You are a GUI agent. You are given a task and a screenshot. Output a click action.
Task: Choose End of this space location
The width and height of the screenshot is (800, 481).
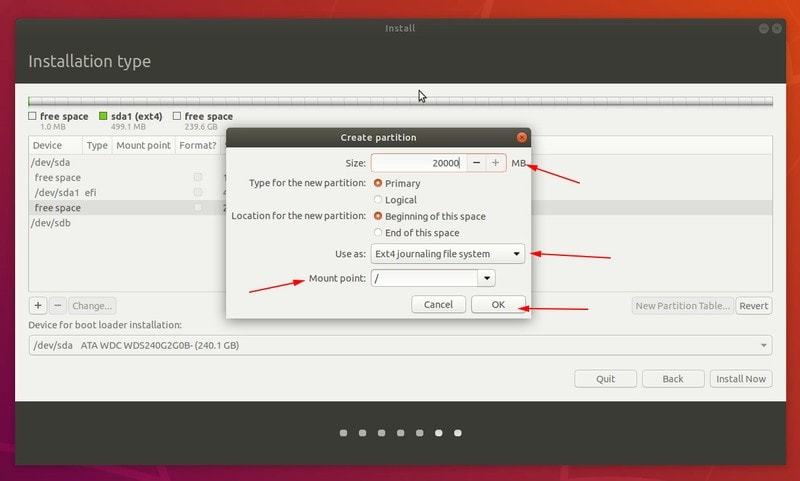point(378,232)
